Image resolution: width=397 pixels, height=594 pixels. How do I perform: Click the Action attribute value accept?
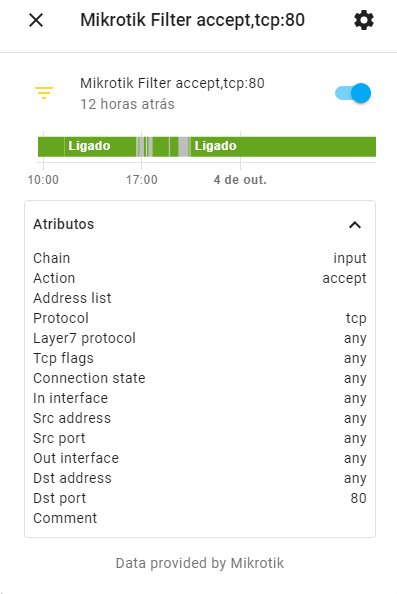coord(344,278)
